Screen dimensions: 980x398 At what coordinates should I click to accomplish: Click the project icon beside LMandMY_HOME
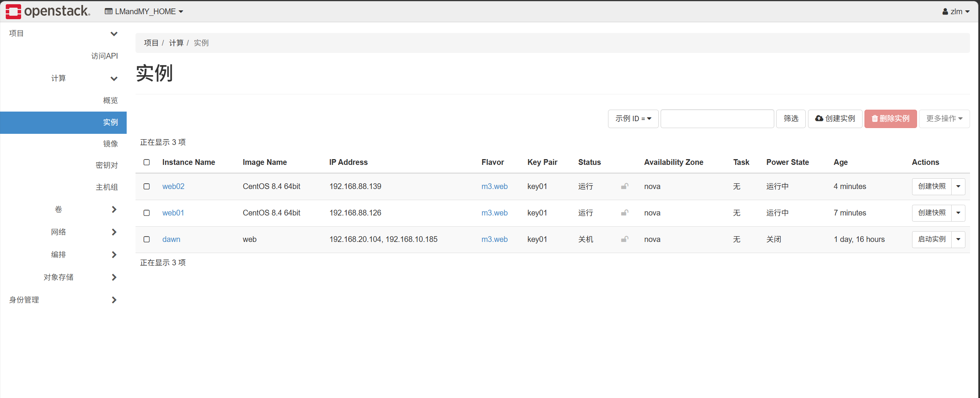[109, 12]
